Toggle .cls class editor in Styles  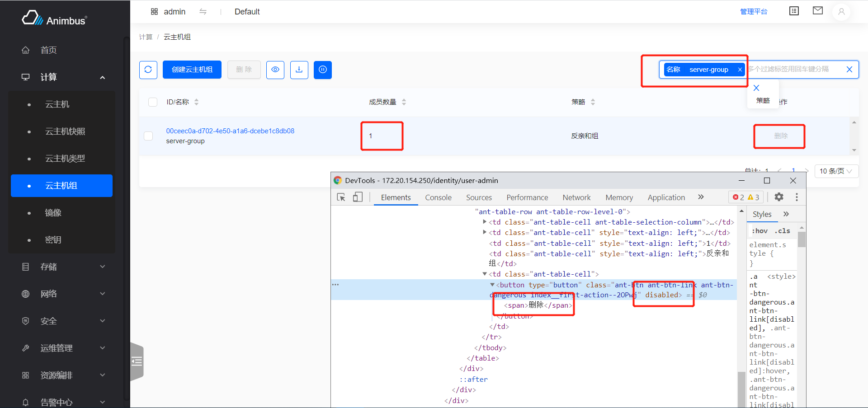point(782,231)
